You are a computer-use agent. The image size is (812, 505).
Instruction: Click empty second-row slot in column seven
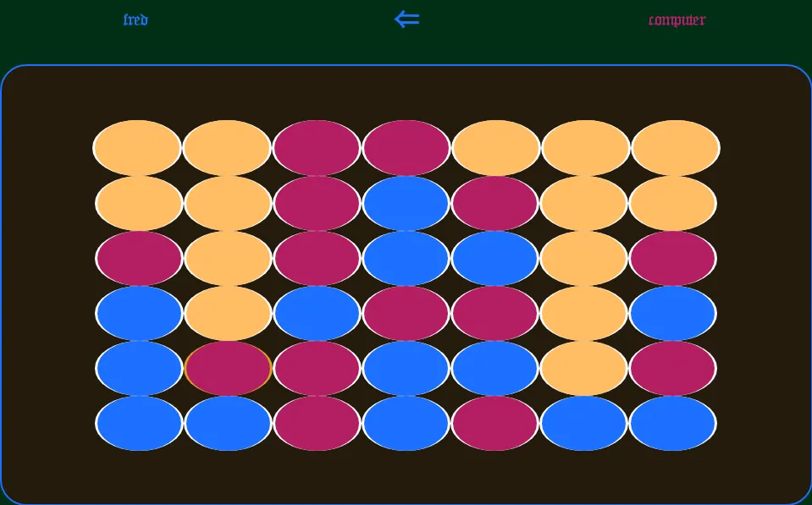(x=672, y=203)
